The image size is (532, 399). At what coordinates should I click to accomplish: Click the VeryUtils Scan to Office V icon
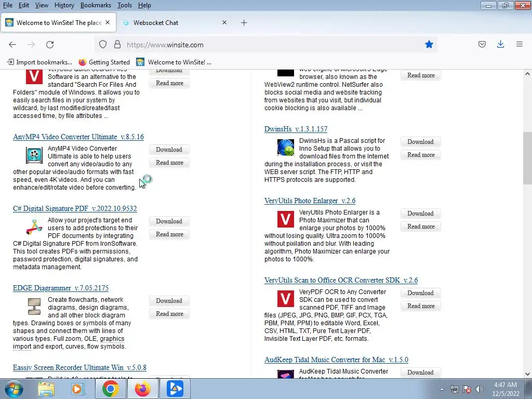point(286,299)
